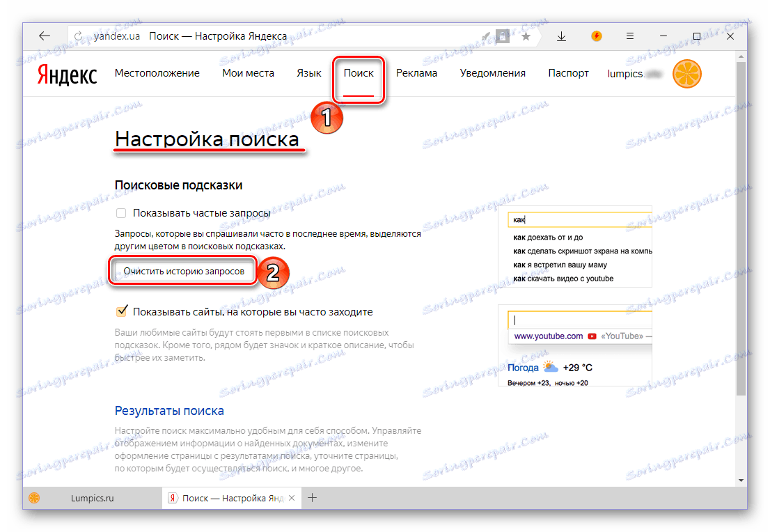Click the lumpics username link
770x532 pixels.
tap(634, 74)
